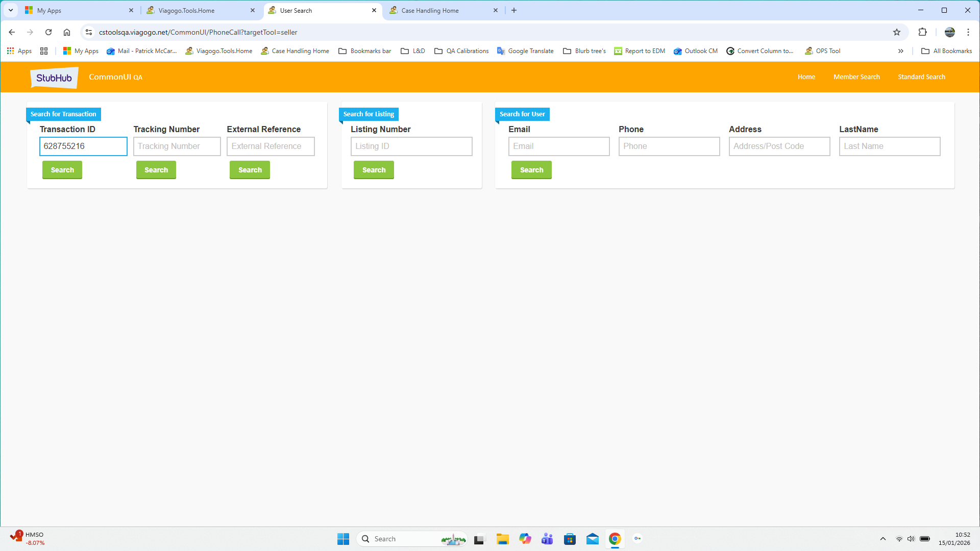This screenshot has width=980, height=551.
Task: Open File Explorer in the taskbar
Action: point(503,539)
